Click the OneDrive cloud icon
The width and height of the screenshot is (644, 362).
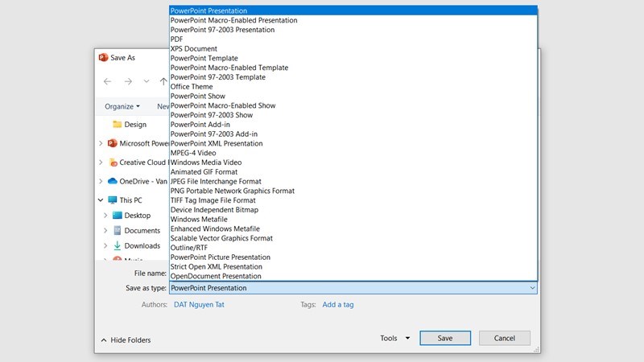[113, 181]
